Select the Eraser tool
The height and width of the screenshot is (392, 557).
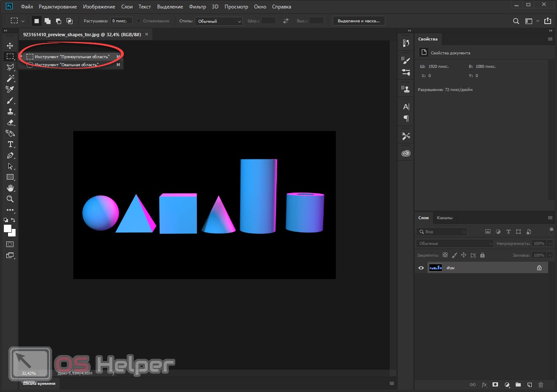coord(10,122)
